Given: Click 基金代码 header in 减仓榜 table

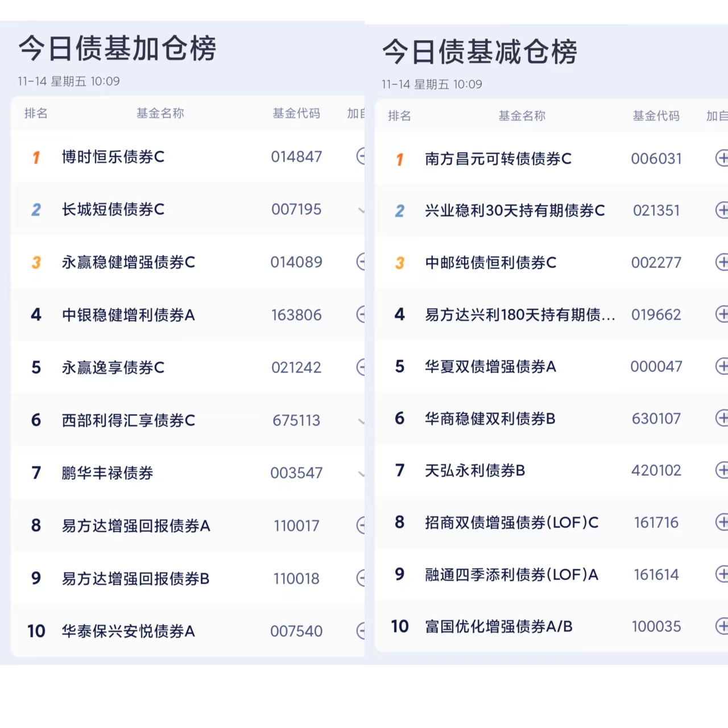Looking at the screenshot, I should [x=656, y=116].
